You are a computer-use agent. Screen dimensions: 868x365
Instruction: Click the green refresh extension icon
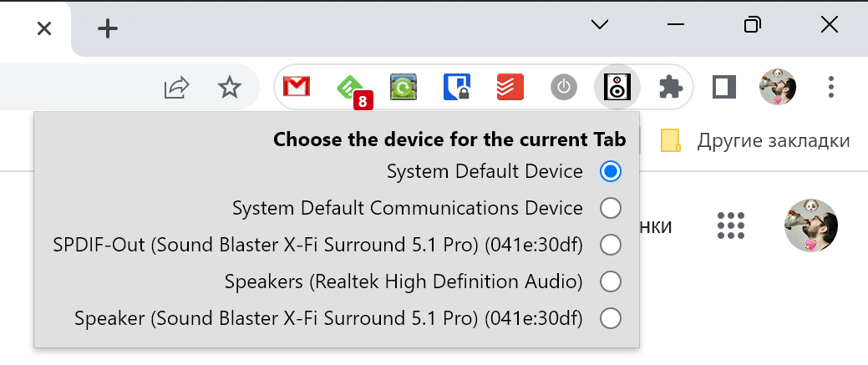[x=404, y=87]
